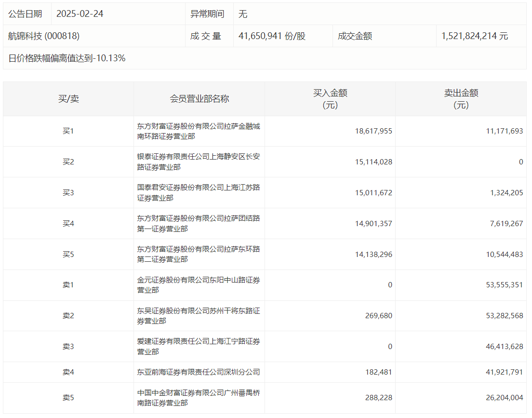Click the announcement date 2025-02-24
The width and height of the screenshot is (532, 418).
[80, 14]
